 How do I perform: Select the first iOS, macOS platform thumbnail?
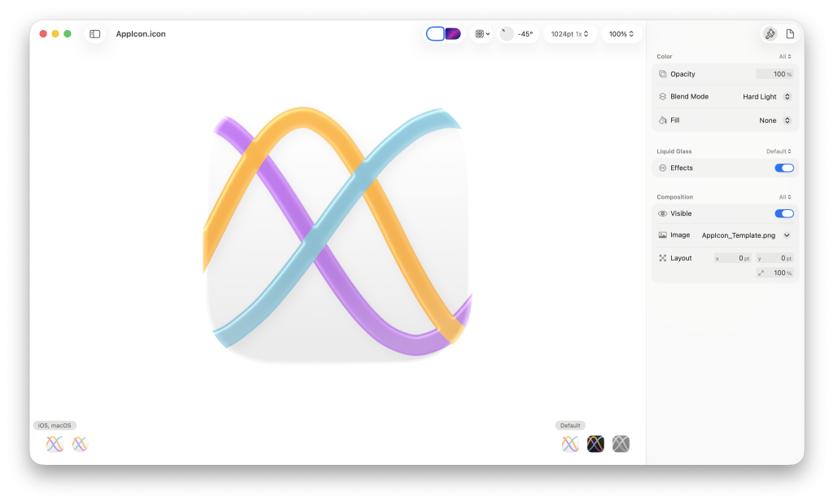pyautogui.click(x=55, y=444)
